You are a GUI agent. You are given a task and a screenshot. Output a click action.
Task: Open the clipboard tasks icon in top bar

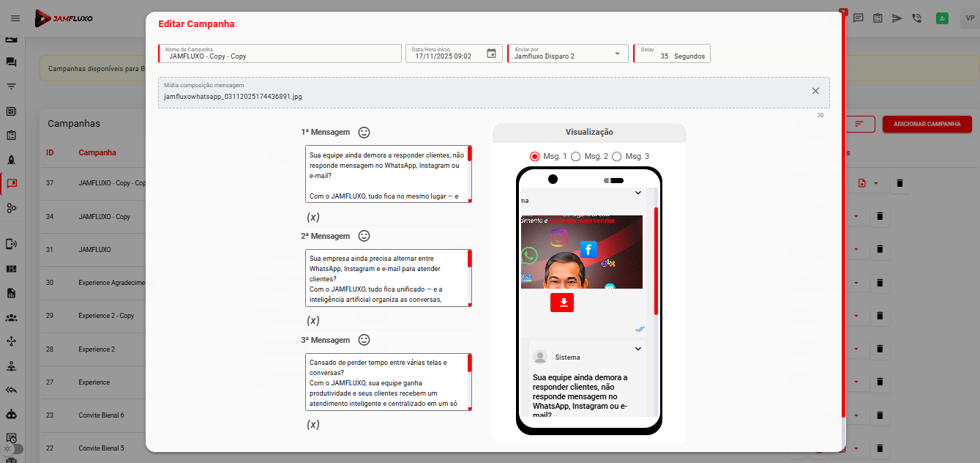coord(878,18)
